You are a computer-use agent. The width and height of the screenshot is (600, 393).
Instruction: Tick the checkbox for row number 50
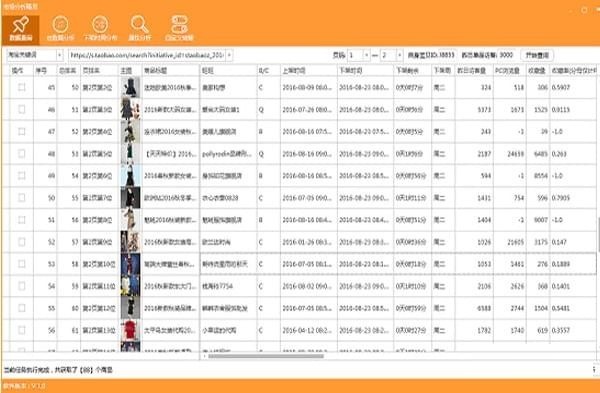21,197
